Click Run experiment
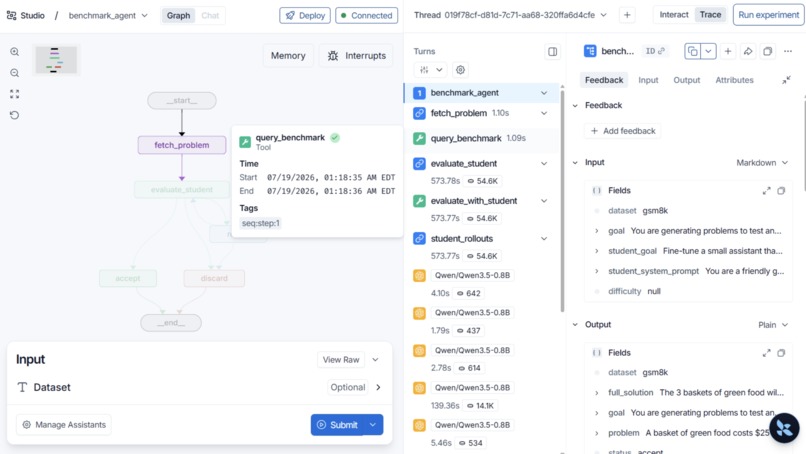 pos(768,15)
